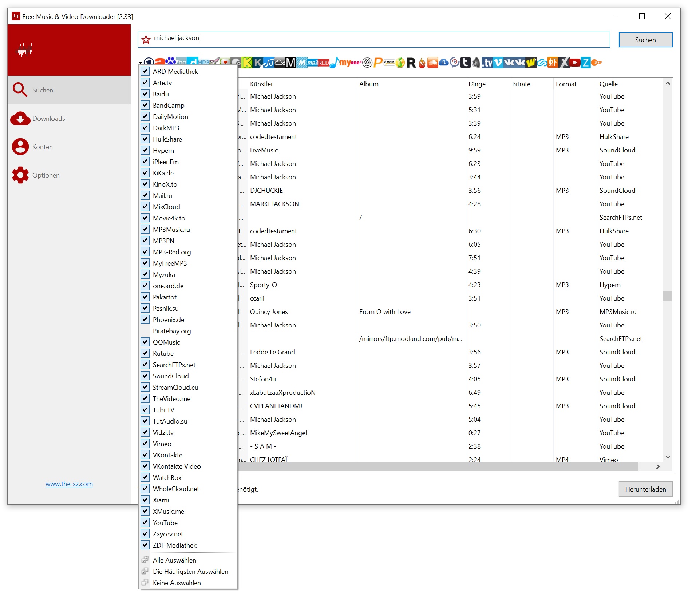Click the XMusic X icon
The height and width of the screenshot is (592, 700).
tap(564, 63)
